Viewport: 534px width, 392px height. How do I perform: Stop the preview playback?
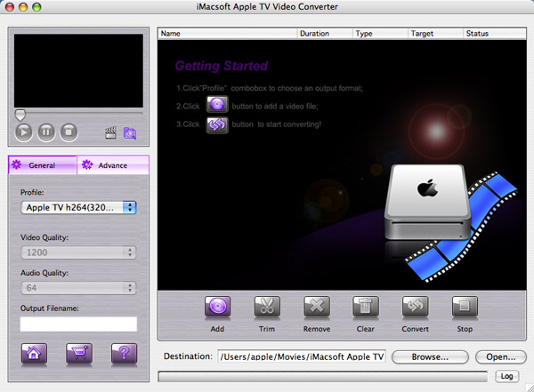[x=69, y=132]
